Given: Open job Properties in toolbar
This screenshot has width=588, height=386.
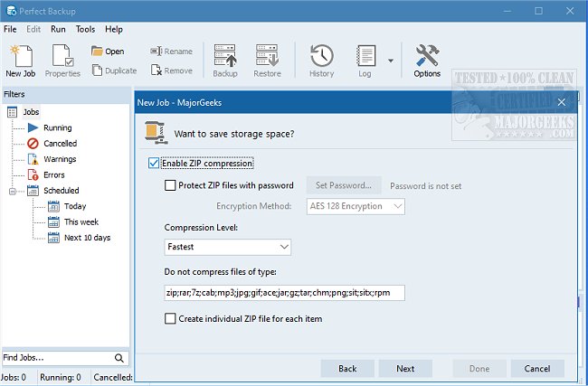Looking at the screenshot, I should (x=62, y=61).
